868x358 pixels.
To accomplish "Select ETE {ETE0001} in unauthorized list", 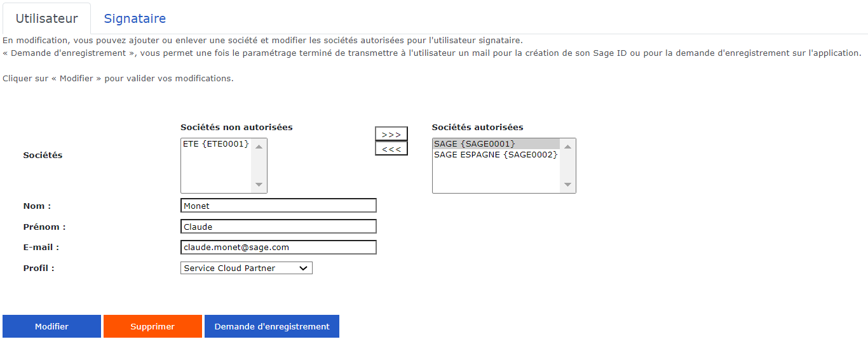I will (x=216, y=144).
